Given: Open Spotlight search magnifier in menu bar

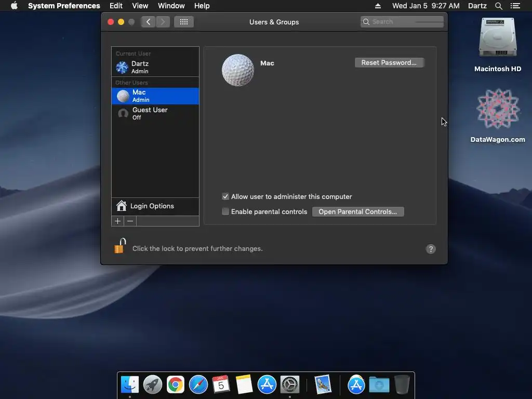Looking at the screenshot, I should (498, 6).
